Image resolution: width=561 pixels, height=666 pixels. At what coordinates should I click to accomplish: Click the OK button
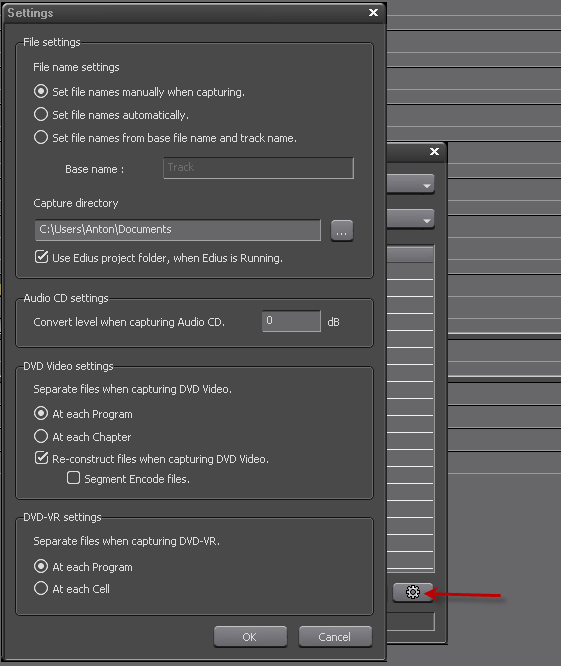(x=250, y=637)
